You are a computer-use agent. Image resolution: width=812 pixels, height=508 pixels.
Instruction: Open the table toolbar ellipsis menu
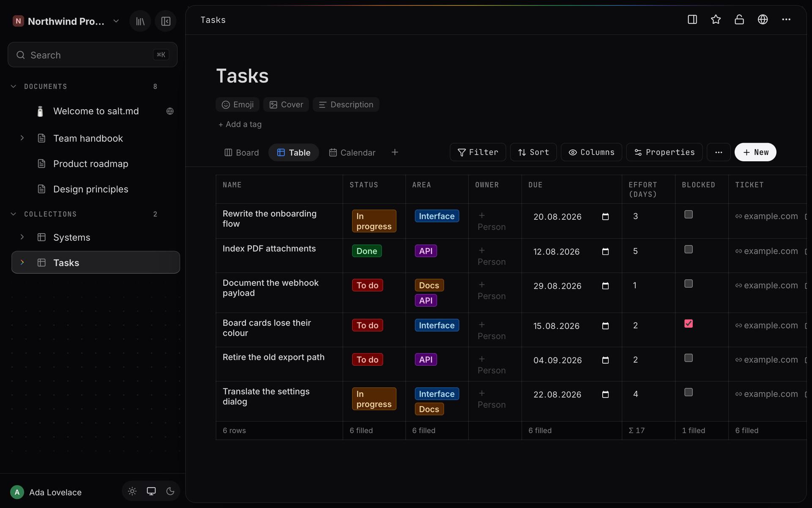pyautogui.click(x=719, y=152)
